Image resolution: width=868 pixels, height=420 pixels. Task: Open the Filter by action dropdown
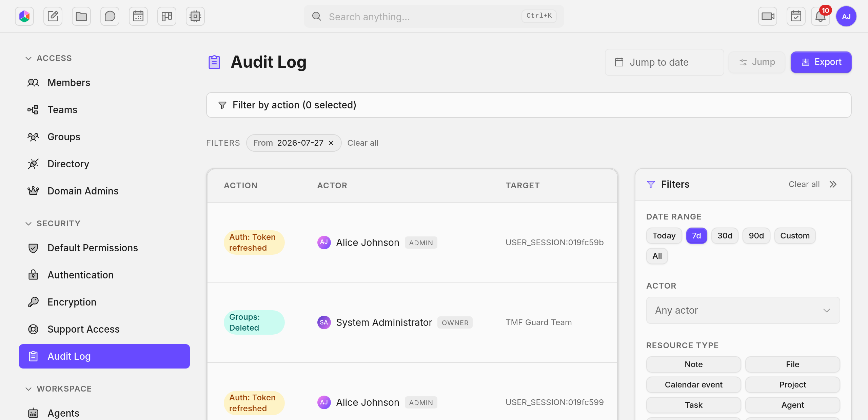[x=529, y=105]
